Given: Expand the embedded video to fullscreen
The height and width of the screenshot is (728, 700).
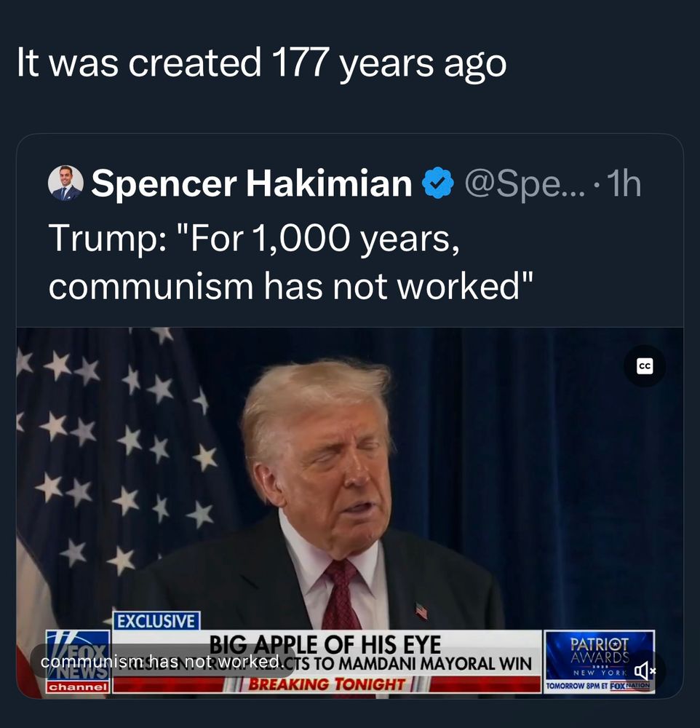Looking at the screenshot, I should (x=349, y=510).
